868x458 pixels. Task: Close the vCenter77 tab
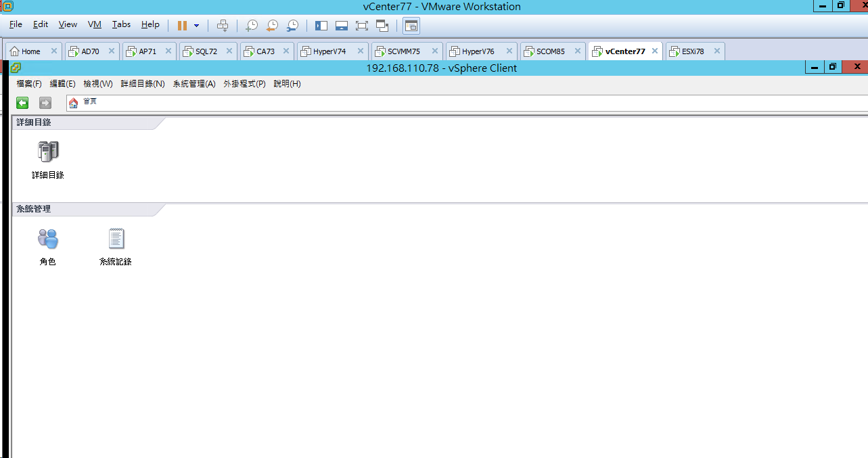tap(655, 51)
